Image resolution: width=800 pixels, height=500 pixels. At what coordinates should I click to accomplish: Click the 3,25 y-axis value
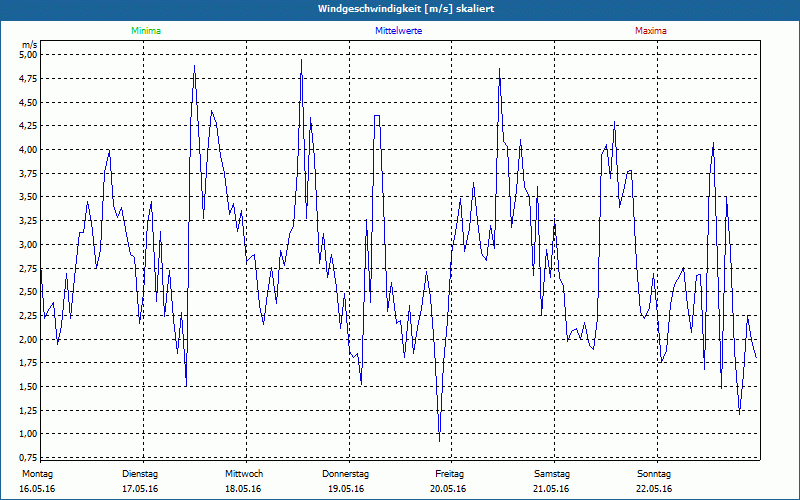(x=29, y=221)
